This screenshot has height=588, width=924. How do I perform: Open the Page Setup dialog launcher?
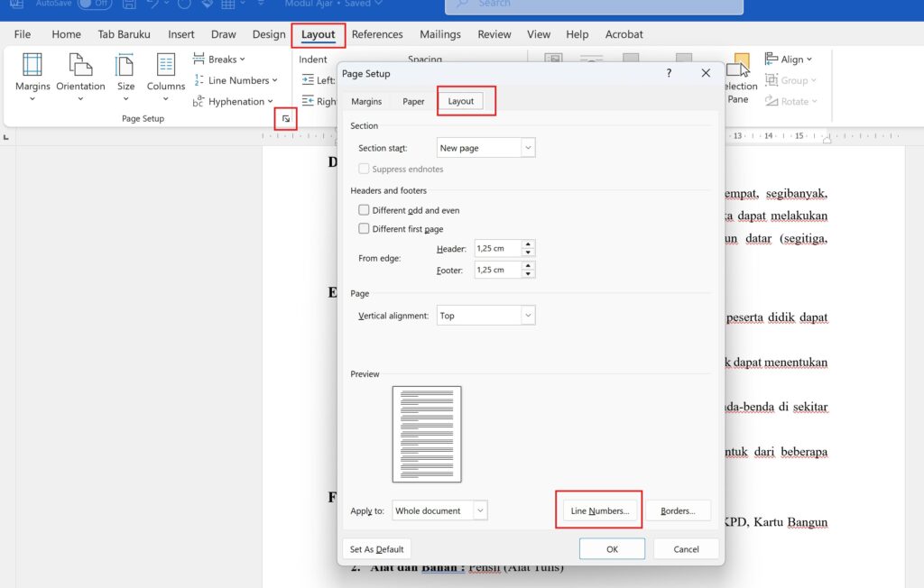[x=285, y=118]
